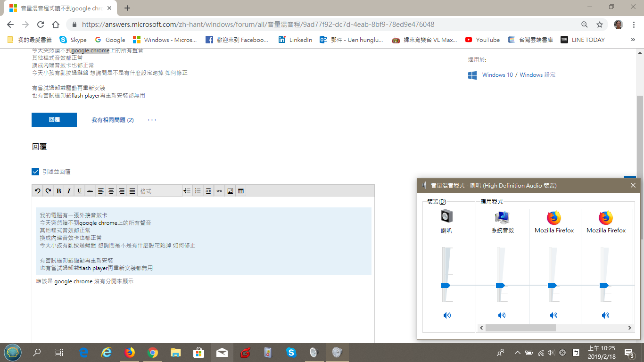Image resolution: width=644 pixels, height=362 pixels.
Task: Align text right in reply editor
Action: (122, 191)
